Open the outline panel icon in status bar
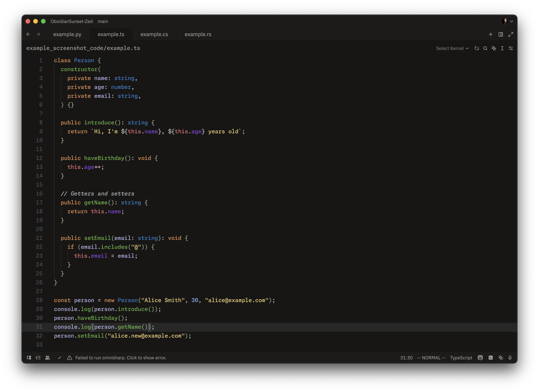This screenshot has height=392, width=539. click(38, 358)
